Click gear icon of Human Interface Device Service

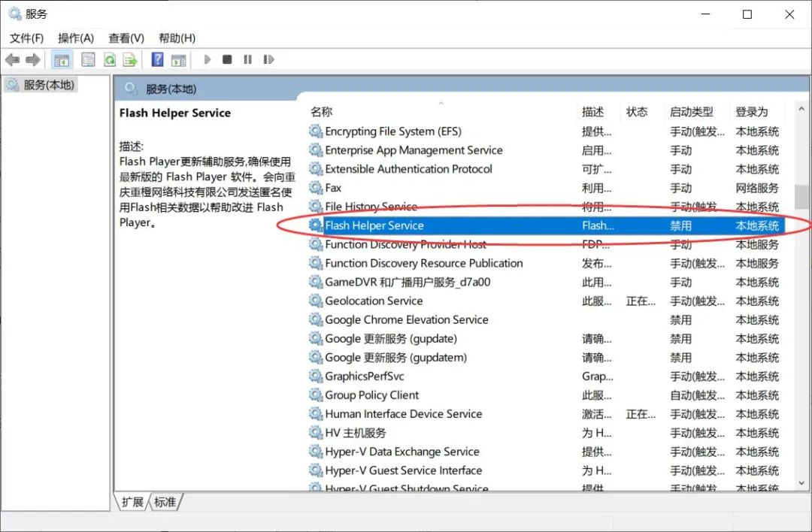(316, 414)
